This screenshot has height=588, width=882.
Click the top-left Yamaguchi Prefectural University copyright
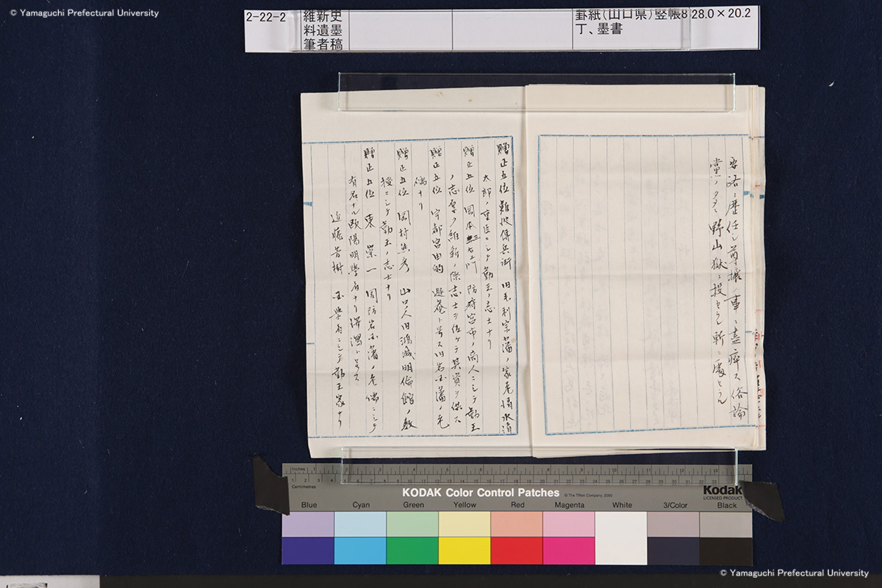pyautogui.click(x=79, y=12)
